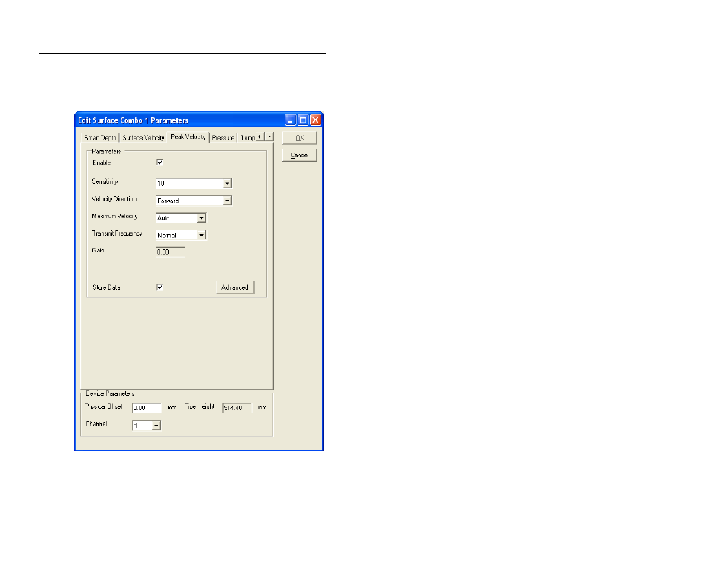Toggle the Store Data checkbox
The image size is (728, 562).
click(x=159, y=287)
